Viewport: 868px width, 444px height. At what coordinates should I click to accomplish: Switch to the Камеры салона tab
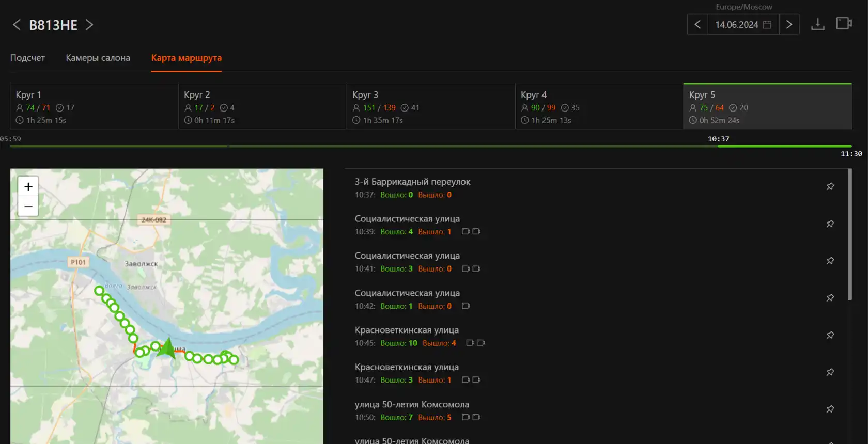(98, 58)
